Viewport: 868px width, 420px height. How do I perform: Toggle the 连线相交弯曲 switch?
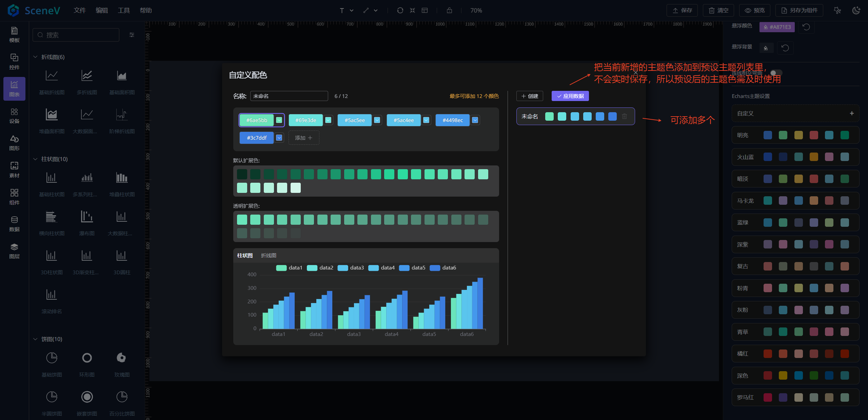click(x=776, y=73)
